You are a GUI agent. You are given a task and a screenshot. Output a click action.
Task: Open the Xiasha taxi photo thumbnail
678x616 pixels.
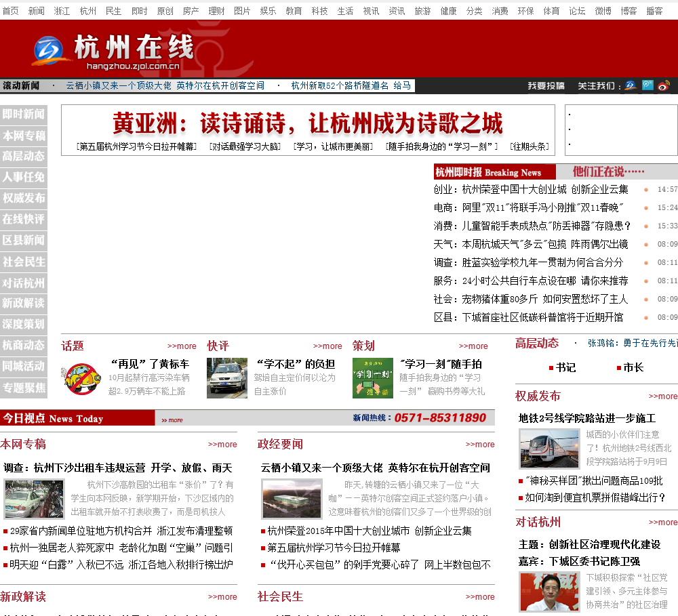(x=34, y=499)
